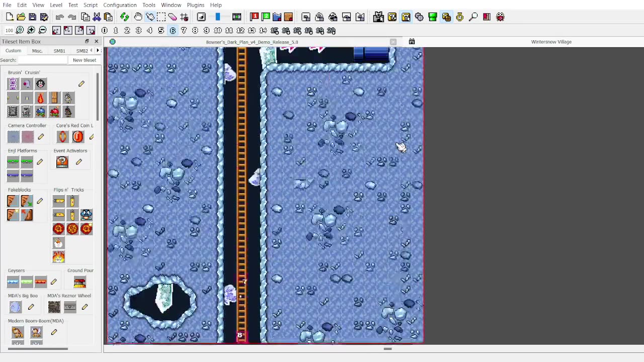Image resolution: width=644 pixels, height=362 pixels.
Task: Edit the Brusin' Cruisin' tileset pencil
Action: point(82,84)
